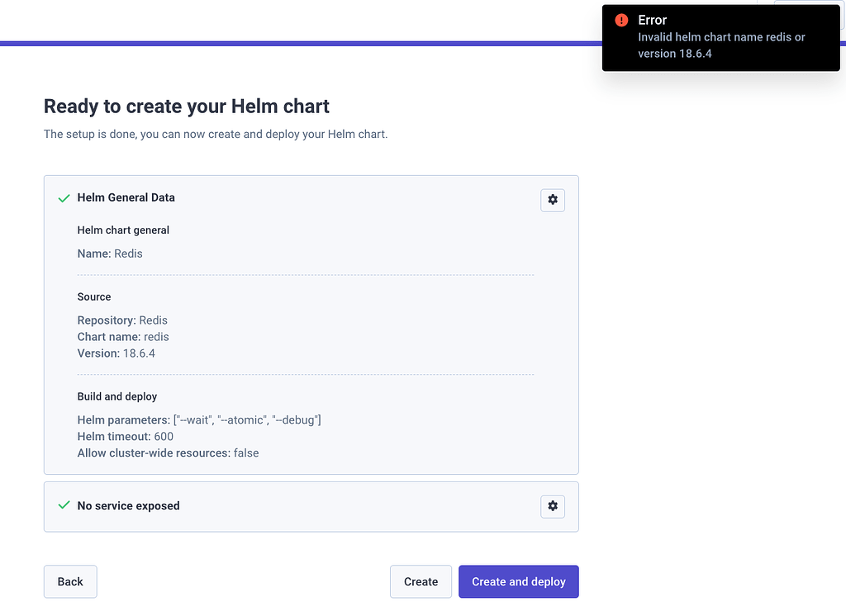Click Create to save the Helm chart
Screen dimensions: 846x616
coord(421,581)
